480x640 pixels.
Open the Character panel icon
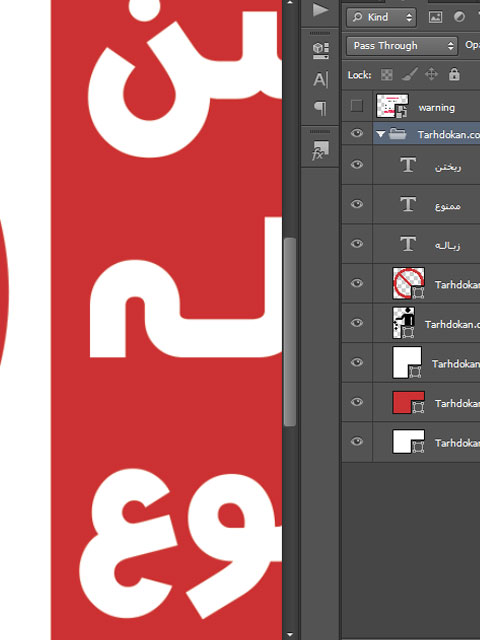(320, 80)
